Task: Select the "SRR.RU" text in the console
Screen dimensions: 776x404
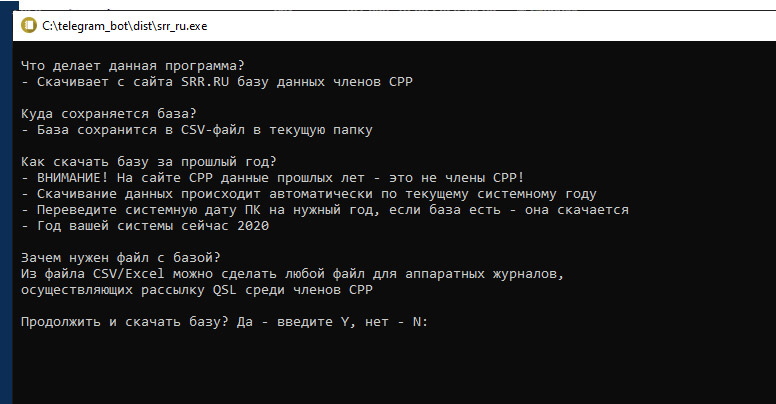Action: point(205,82)
